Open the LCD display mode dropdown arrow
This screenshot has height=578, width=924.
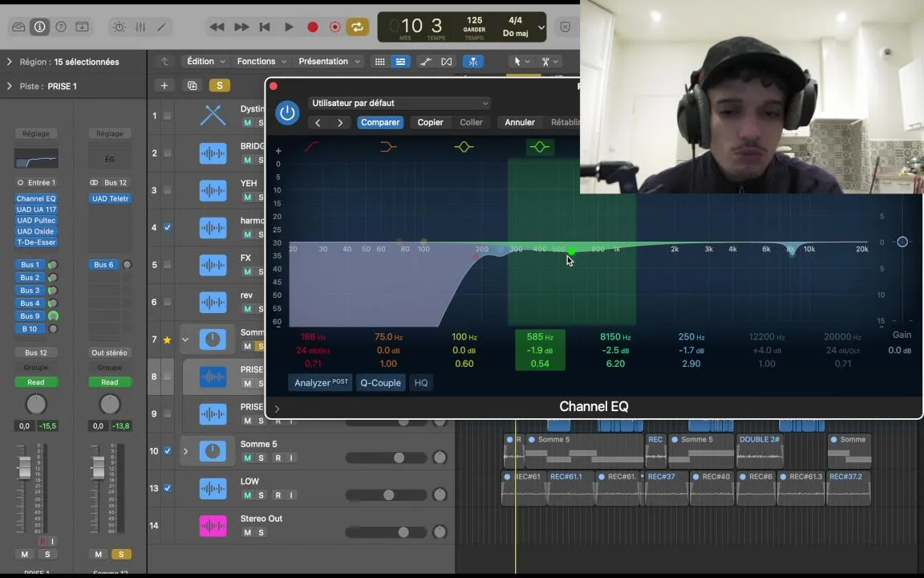coord(541,28)
